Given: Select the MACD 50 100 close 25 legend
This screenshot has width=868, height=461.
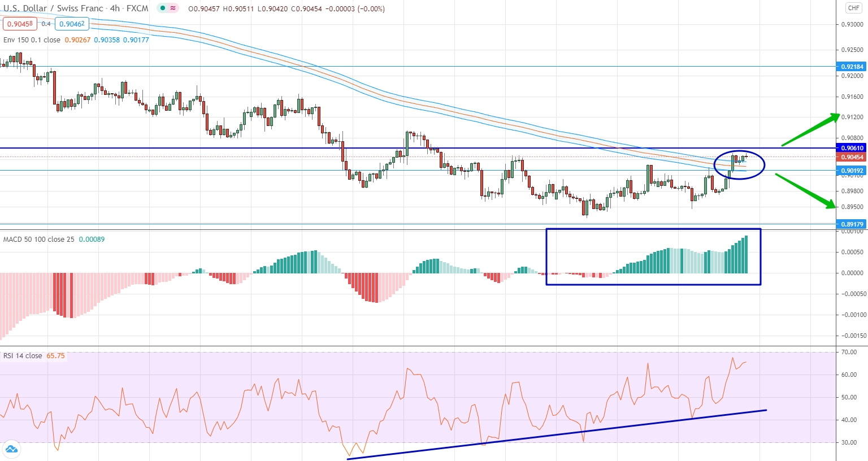Looking at the screenshot, I should [38, 240].
